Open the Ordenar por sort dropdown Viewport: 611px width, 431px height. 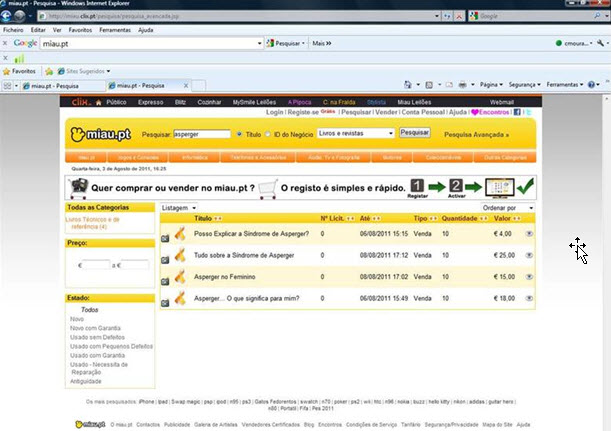(x=507, y=207)
